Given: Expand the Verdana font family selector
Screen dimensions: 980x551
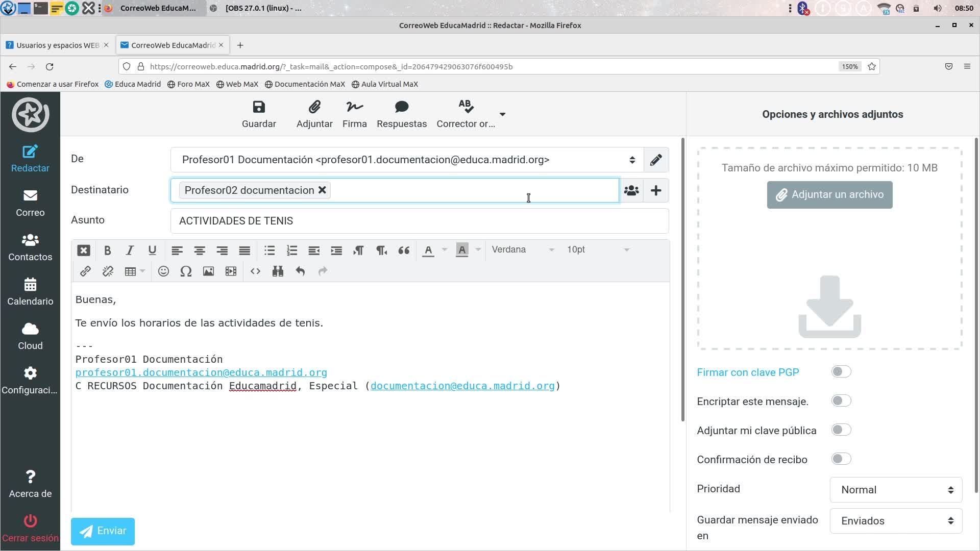Looking at the screenshot, I should pyautogui.click(x=523, y=250).
